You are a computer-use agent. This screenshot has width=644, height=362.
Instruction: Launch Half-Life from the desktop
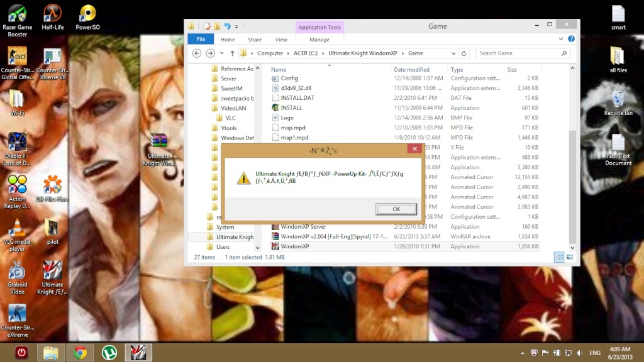(53, 17)
